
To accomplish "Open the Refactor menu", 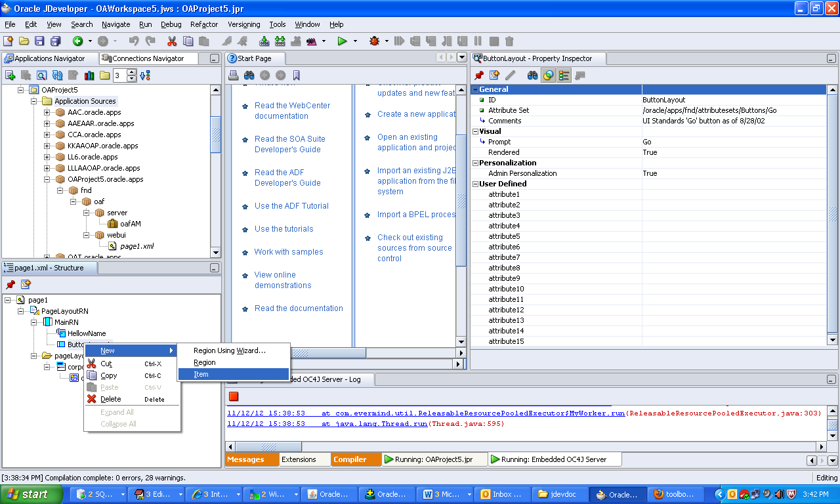I will (x=204, y=24).
